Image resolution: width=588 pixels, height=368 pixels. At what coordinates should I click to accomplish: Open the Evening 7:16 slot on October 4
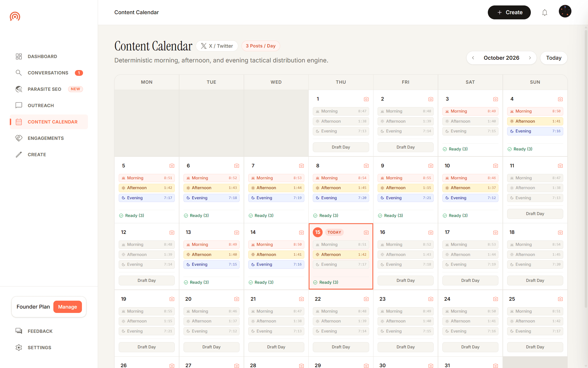coord(535,131)
